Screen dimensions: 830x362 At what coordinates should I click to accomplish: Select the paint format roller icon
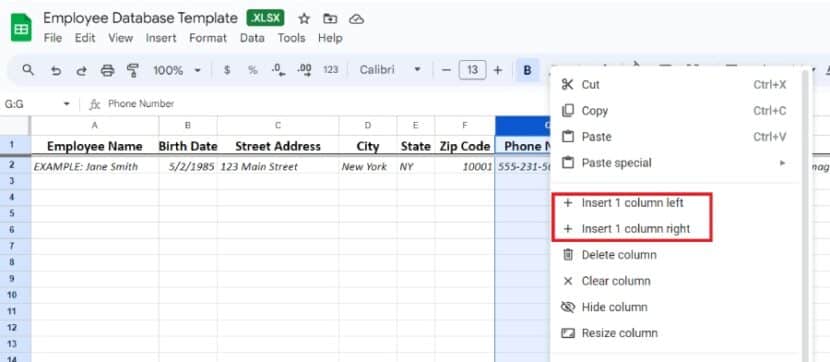click(133, 70)
